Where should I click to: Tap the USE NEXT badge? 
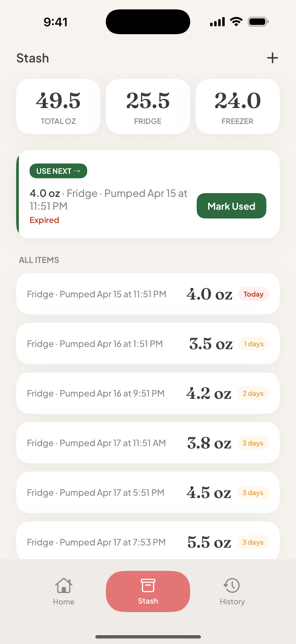[x=58, y=171]
